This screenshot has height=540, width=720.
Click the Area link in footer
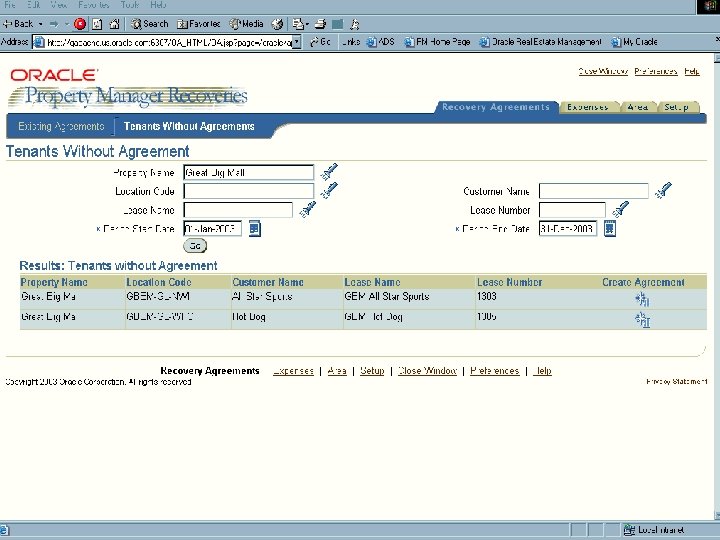(x=337, y=371)
